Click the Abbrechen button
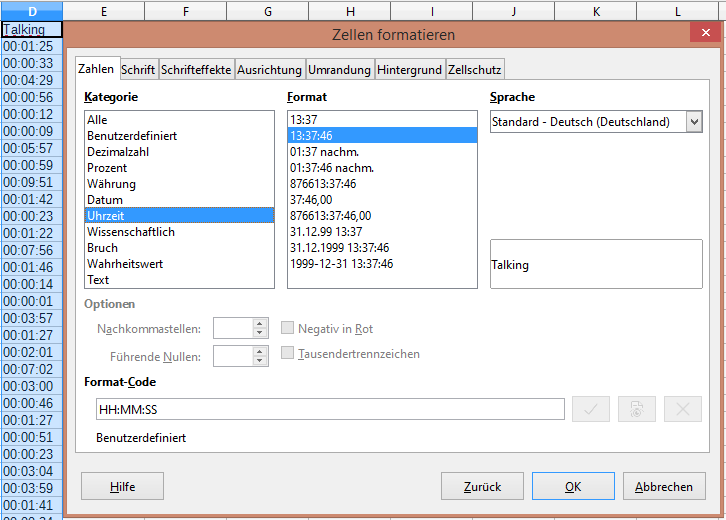The height and width of the screenshot is (520, 726). [x=664, y=487]
